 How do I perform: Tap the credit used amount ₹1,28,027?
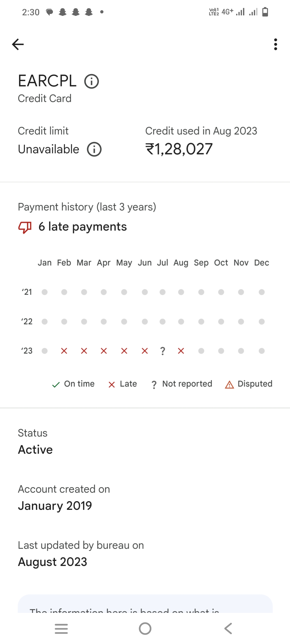point(179,149)
